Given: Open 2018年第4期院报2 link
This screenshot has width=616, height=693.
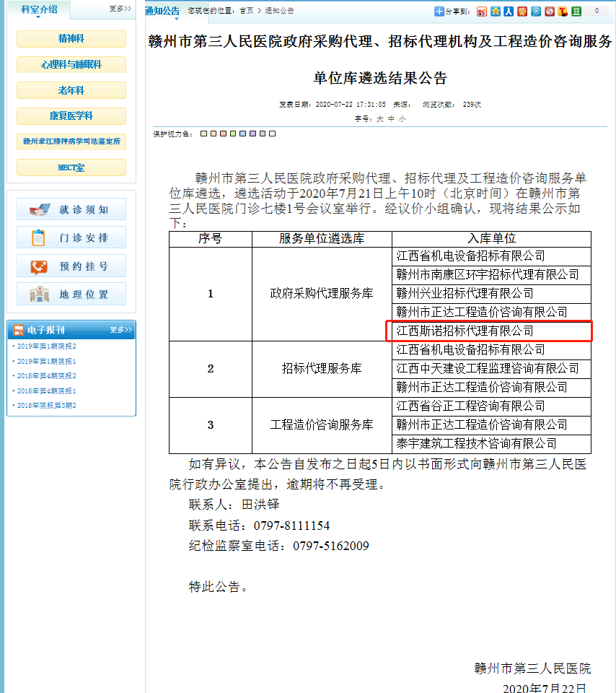Looking at the screenshot, I should coord(46,376).
